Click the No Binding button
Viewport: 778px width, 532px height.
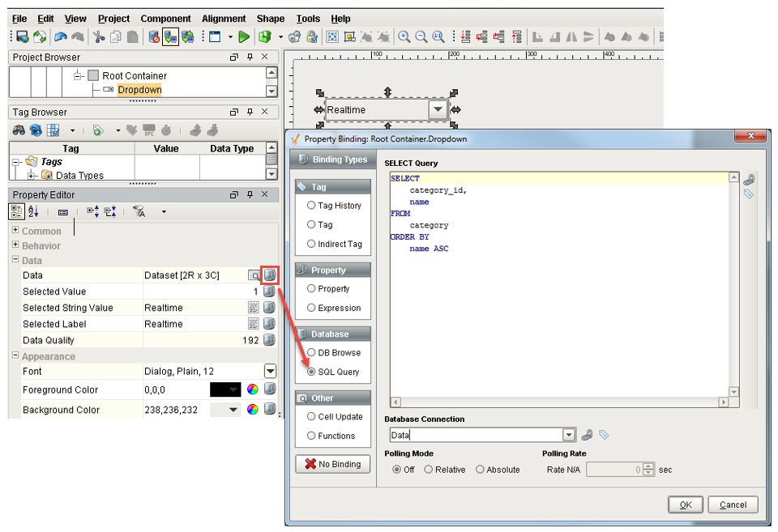pos(331,464)
